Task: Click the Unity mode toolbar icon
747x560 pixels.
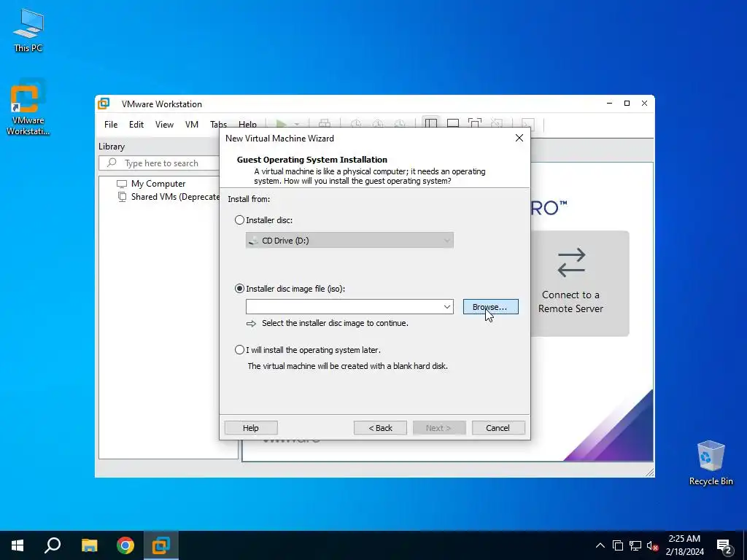Action: point(496,124)
